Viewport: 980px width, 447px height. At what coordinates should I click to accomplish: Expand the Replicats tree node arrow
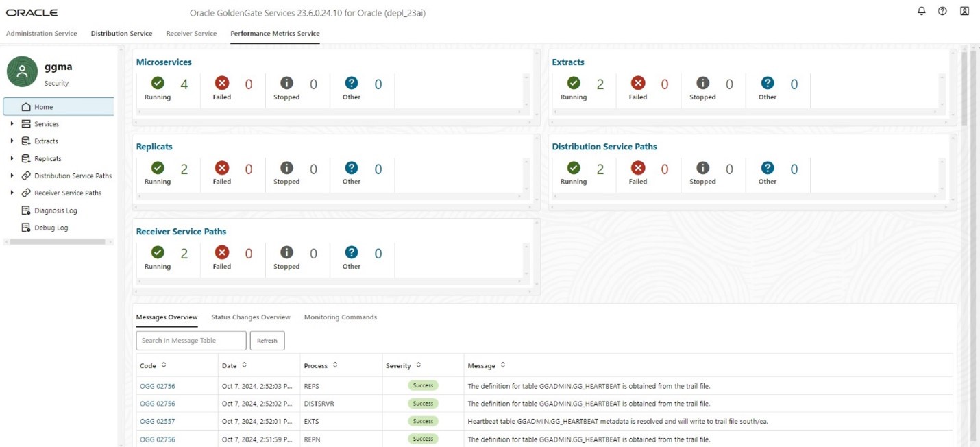click(12, 158)
